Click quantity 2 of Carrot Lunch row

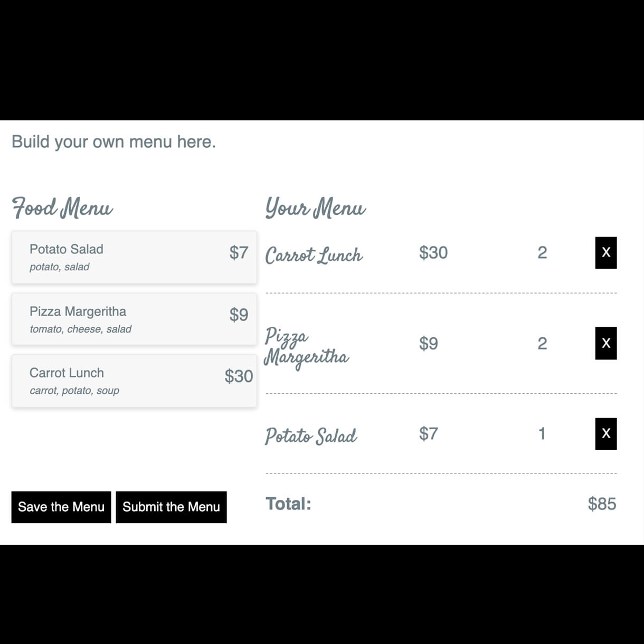click(542, 253)
